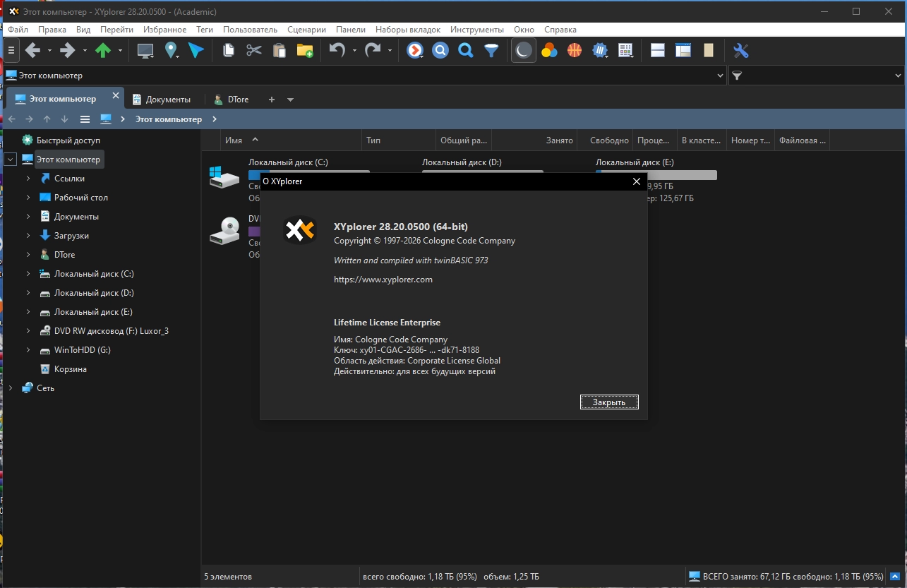Select Быстрый доступ in the folder tree
Image resolution: width=907 pixels, height=588 pixels.
click(68, 140)
